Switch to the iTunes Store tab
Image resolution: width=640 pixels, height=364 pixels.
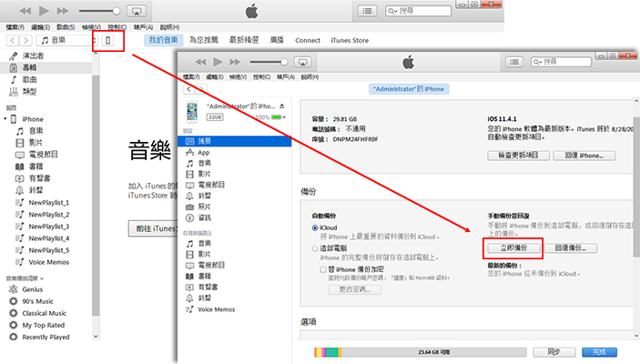tap(351, 41)
